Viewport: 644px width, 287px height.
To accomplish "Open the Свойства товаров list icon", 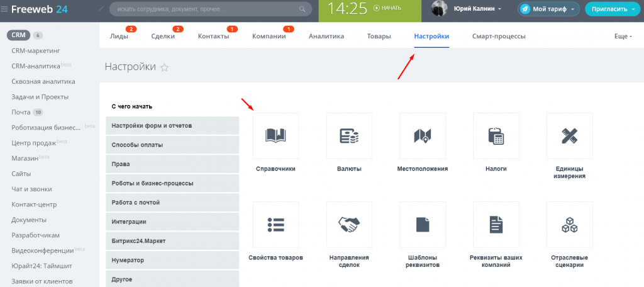I will 275,224.
